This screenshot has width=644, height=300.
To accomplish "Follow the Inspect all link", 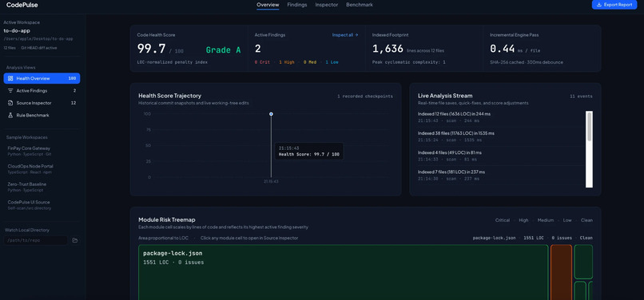I will point(345,35).
